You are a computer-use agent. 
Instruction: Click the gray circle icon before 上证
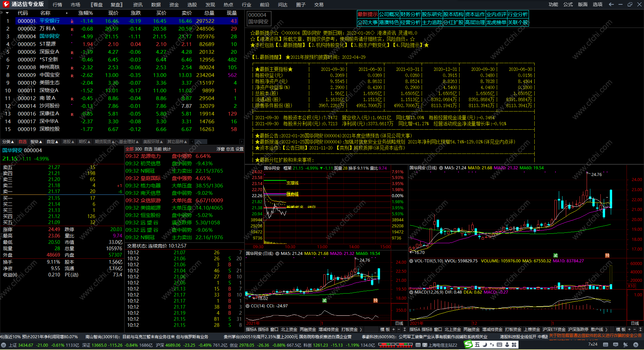coord(4,345)
